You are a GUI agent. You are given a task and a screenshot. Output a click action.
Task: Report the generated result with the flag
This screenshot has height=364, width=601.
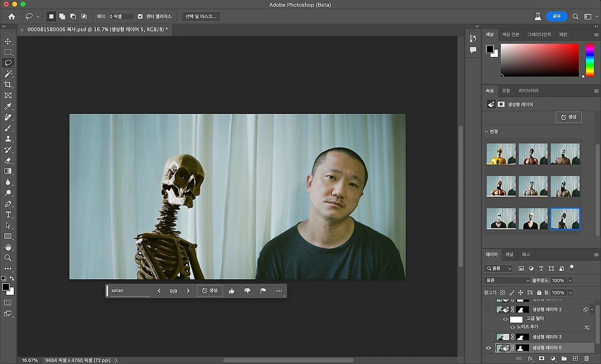click(x=263, y=291)
